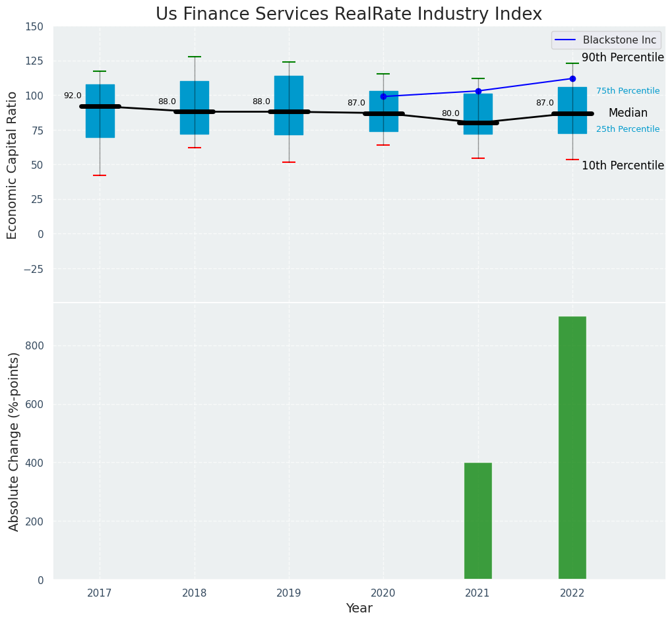Viewport: 672px width, 621px height.
Task: Click the 25th Percentile label
Action: [x=628, y=129]
